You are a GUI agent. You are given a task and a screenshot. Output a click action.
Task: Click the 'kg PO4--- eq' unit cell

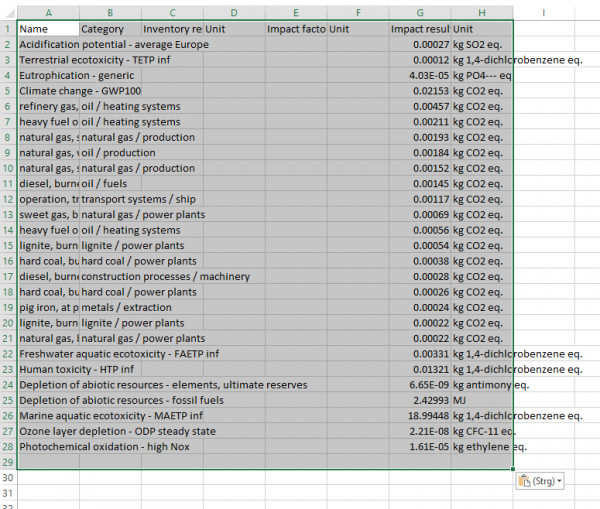coord(482,75)
